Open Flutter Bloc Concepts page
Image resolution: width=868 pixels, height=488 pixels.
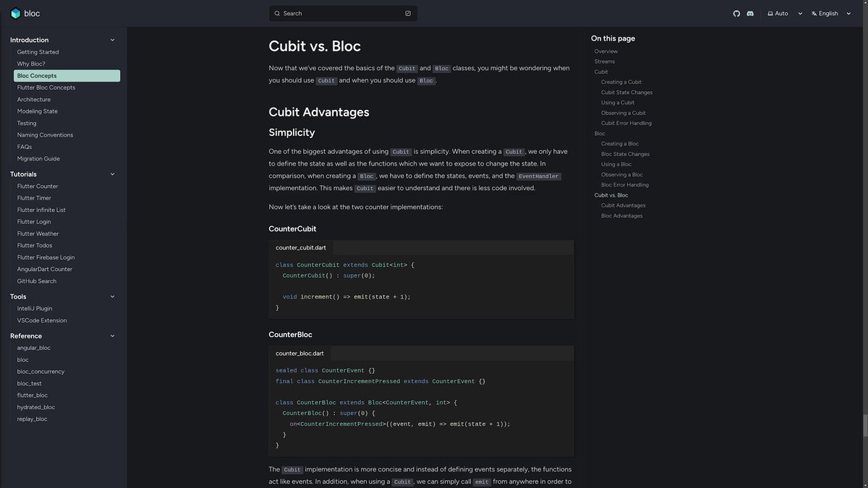pyautogui.click(x=46, y=87)
